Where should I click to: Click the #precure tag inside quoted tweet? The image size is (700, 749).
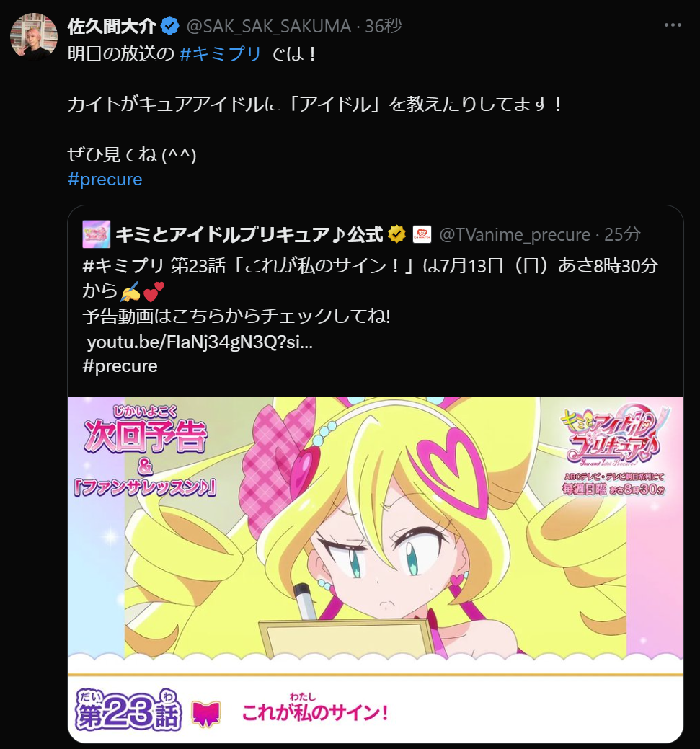click(120, 366)
